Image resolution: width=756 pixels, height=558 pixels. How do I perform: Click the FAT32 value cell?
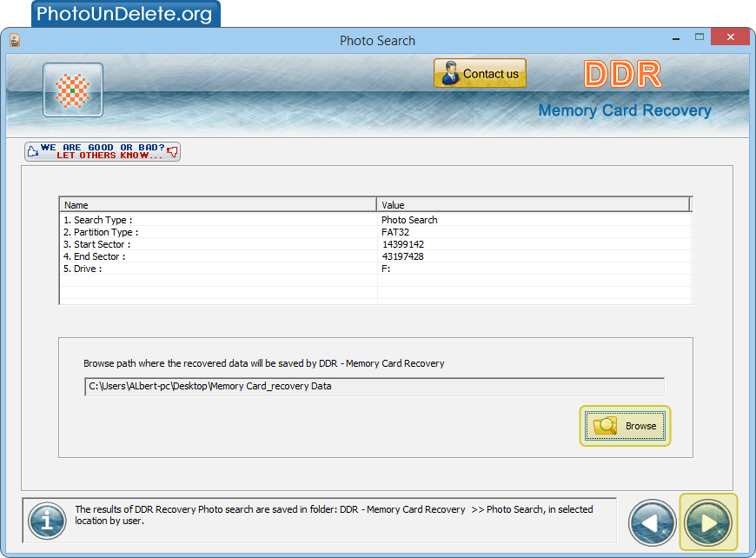point(395,232)
